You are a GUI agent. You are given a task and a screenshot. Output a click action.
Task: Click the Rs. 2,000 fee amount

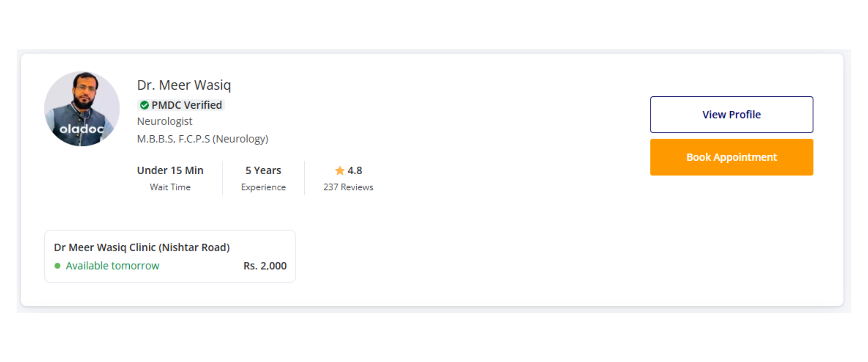click(265, 266)
